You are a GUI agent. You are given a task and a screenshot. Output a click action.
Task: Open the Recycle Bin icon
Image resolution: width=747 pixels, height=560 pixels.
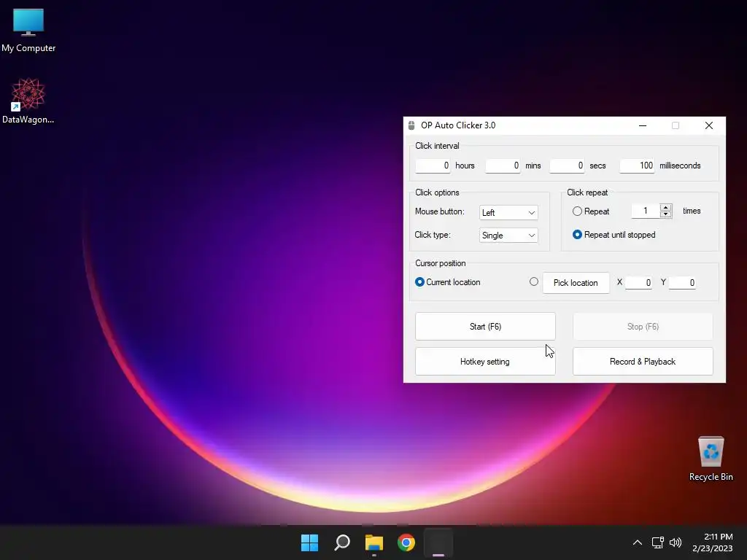[711, 459]
